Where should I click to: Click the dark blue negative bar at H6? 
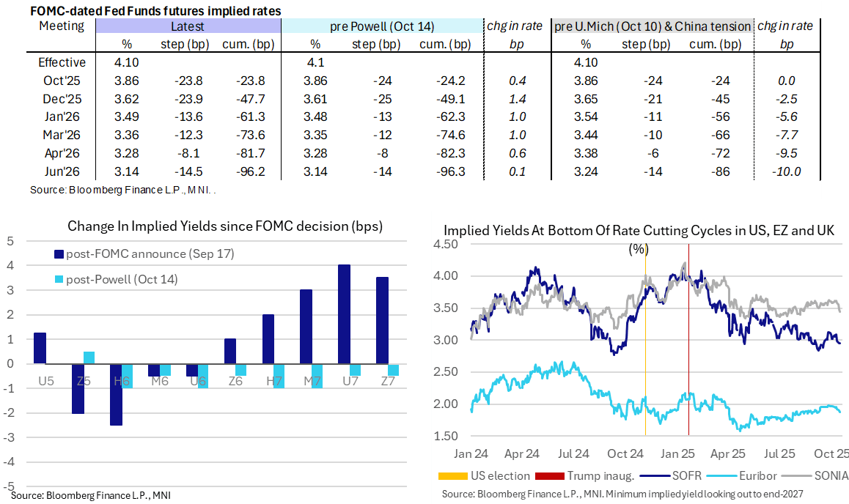click(x=114, y=394)
